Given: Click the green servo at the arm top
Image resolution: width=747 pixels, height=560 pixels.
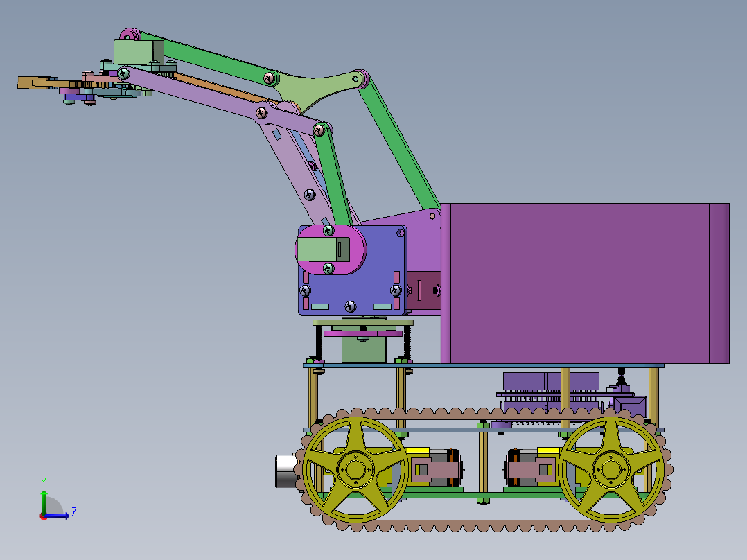Looking at the screenshot, I should [139, 52].
